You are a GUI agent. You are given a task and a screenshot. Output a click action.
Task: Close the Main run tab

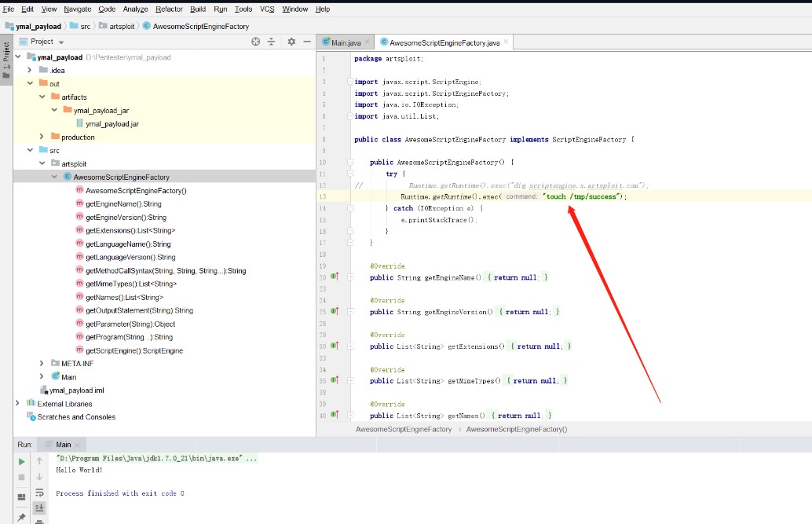[77, 445]
